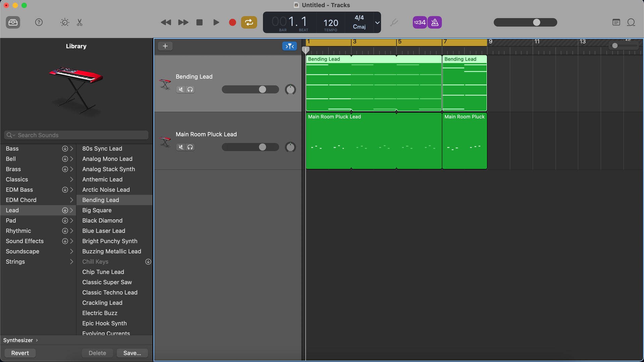Adjust the Bending Lead volume slider
The width and height of the screenshot is (644, 362).
click(x=262, y=89)
